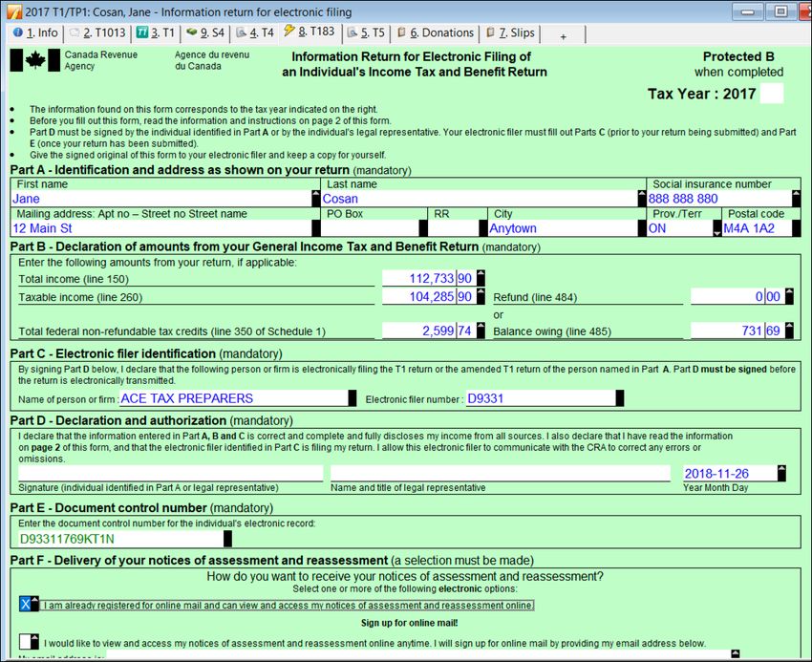Image resolution: width=812 pixels, height=662 pixels.
Task: Click the Part B declaration of amounts heading
Action: 275,246
